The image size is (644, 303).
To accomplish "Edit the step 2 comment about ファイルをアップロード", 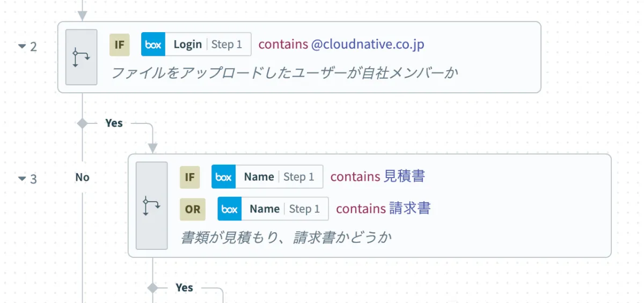I will pos(284,72).
